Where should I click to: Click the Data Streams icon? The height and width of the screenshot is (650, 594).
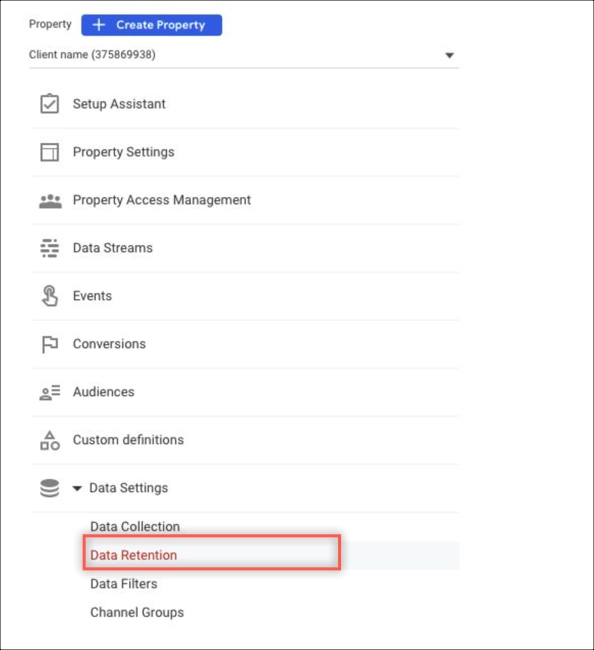pyautogui.click(x=50, y=248)
